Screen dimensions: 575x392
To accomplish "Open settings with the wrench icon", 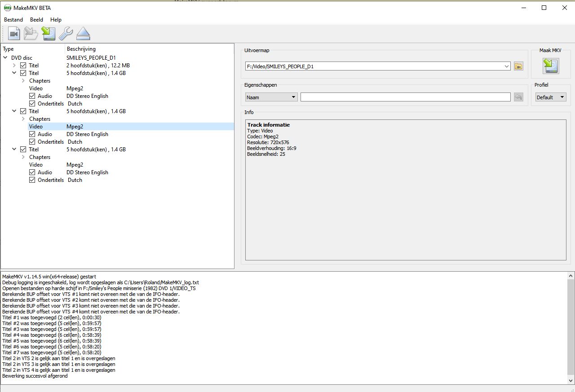I will coord(66,34).
